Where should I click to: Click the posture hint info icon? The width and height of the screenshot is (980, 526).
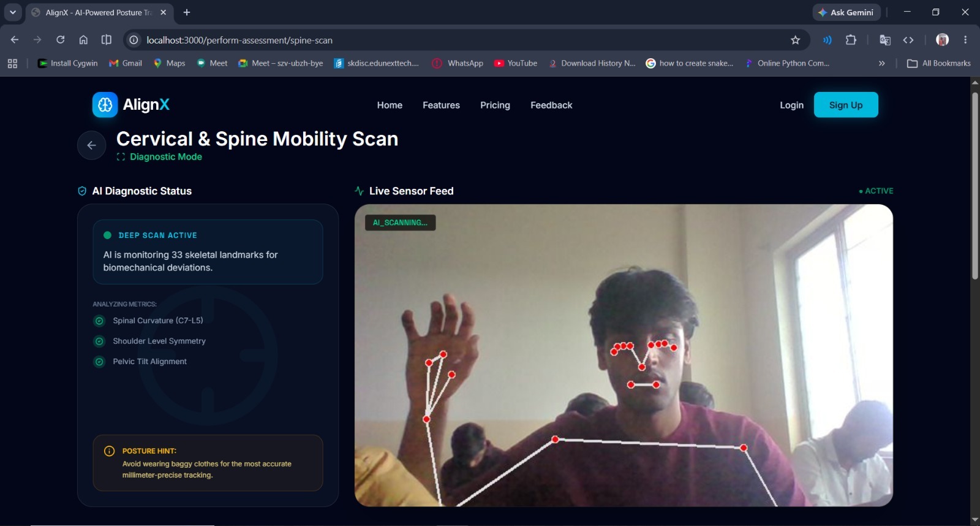coord(110,451)
